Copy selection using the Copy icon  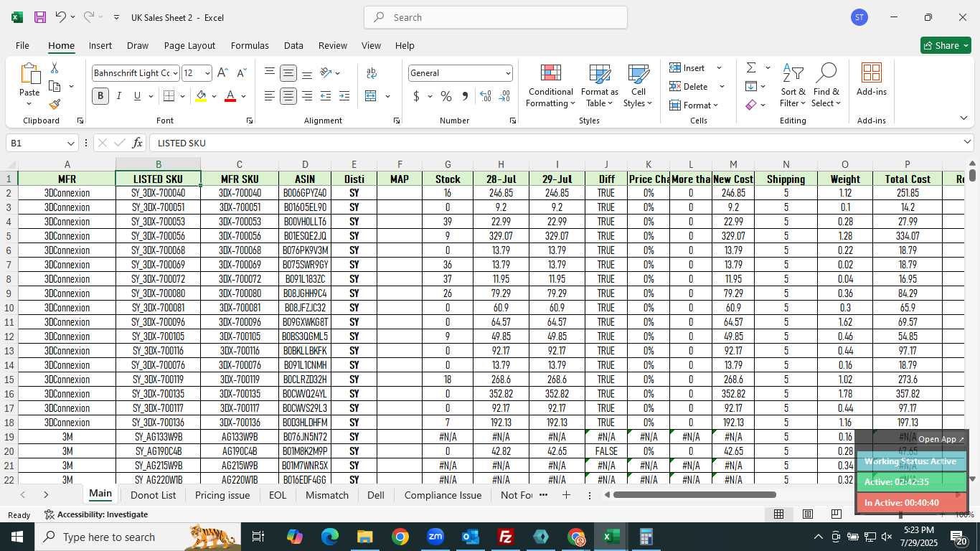pos(55,86)
